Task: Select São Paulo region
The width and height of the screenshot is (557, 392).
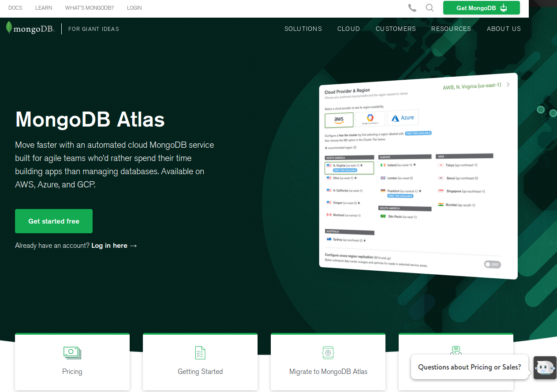Action: coord(399,217)
